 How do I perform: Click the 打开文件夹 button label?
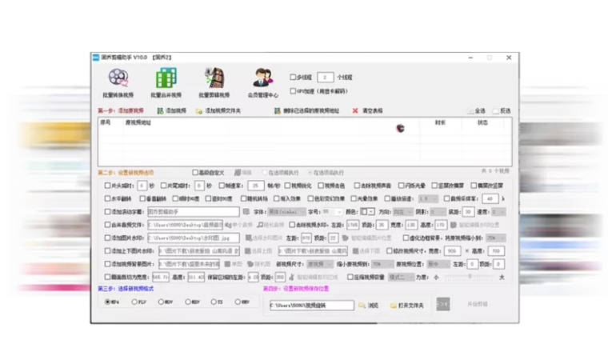[x=410, y=306]
